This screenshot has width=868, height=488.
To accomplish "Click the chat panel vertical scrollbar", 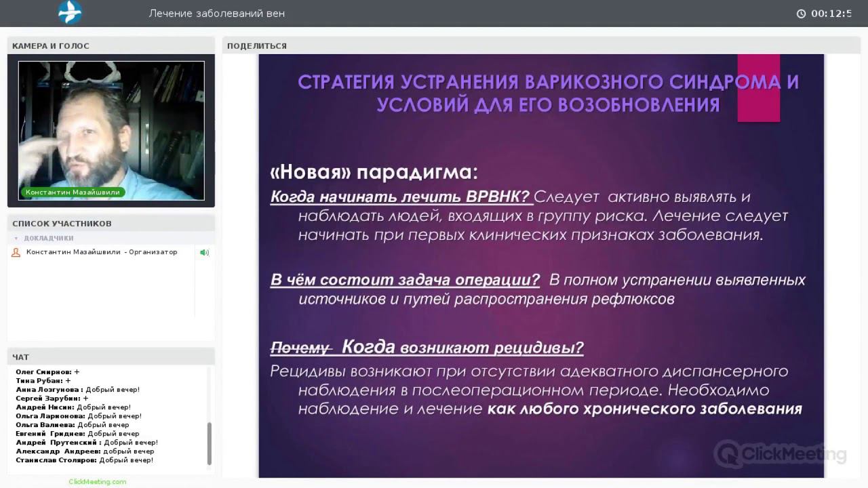I will click(210, 443).
